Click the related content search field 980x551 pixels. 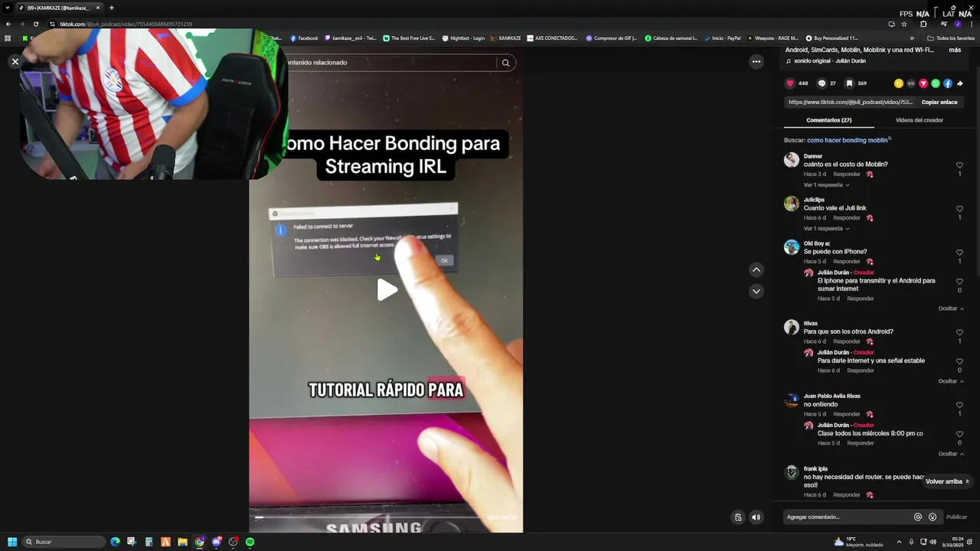pyautogui.click(x=390, y=63)
